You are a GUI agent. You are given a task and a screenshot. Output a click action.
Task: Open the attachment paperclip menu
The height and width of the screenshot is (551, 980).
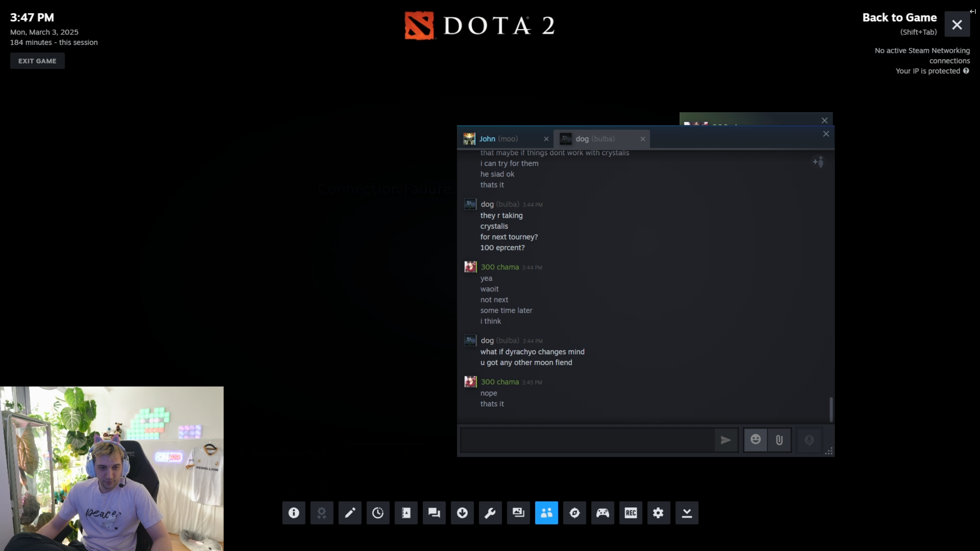tap(779, 440)
